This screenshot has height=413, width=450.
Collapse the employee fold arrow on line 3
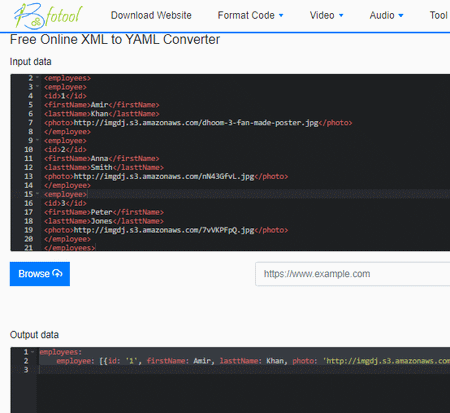[x=37, y=87]
